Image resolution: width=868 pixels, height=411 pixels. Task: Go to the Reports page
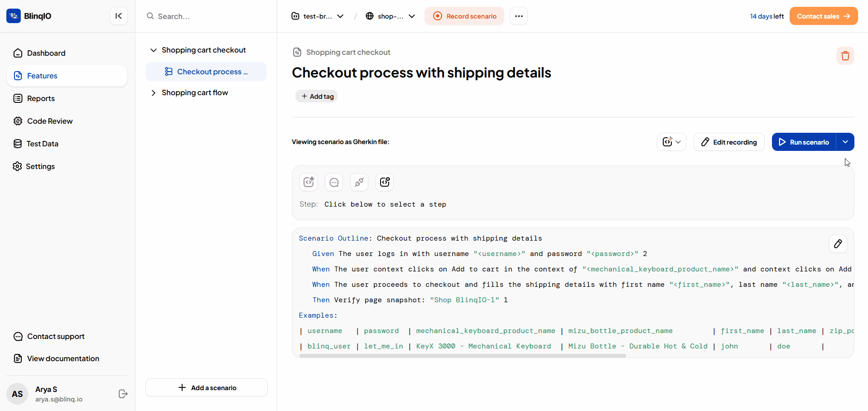click(x=41, y=98)
